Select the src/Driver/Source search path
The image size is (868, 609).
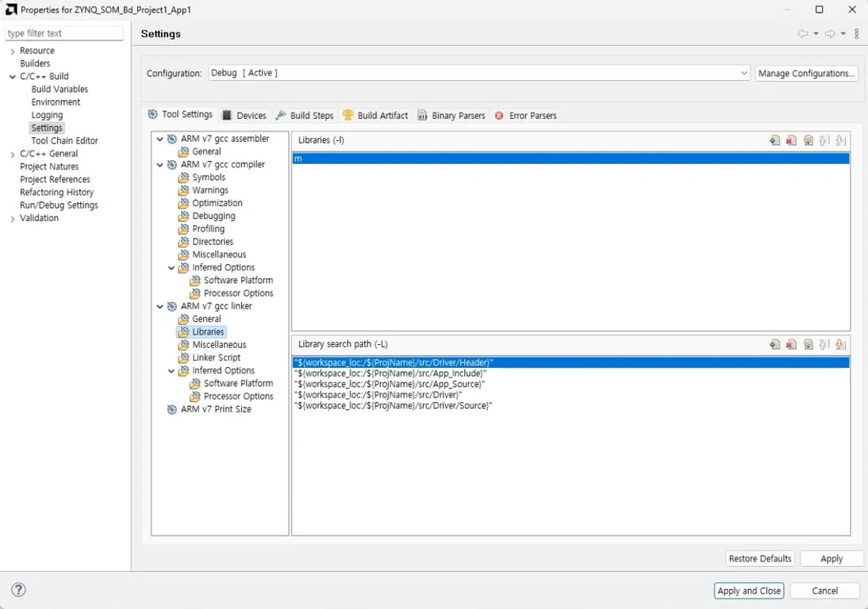(570, 405)
